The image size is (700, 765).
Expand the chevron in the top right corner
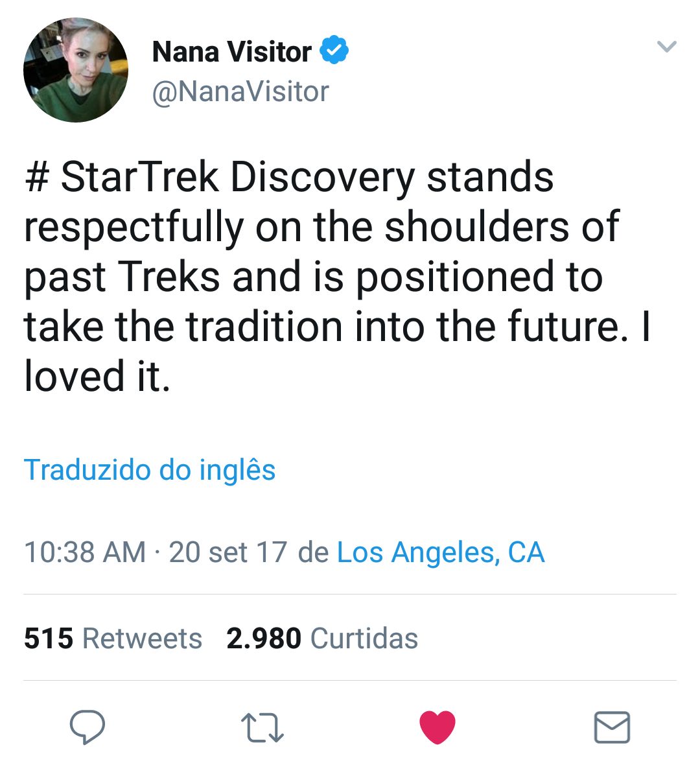tap(666, 45)
